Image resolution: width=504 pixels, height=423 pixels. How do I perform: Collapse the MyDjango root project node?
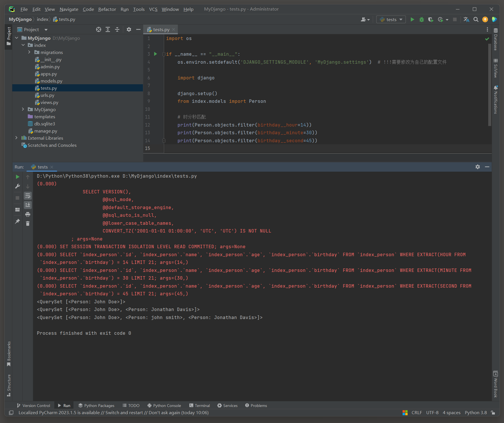[17, 38]
